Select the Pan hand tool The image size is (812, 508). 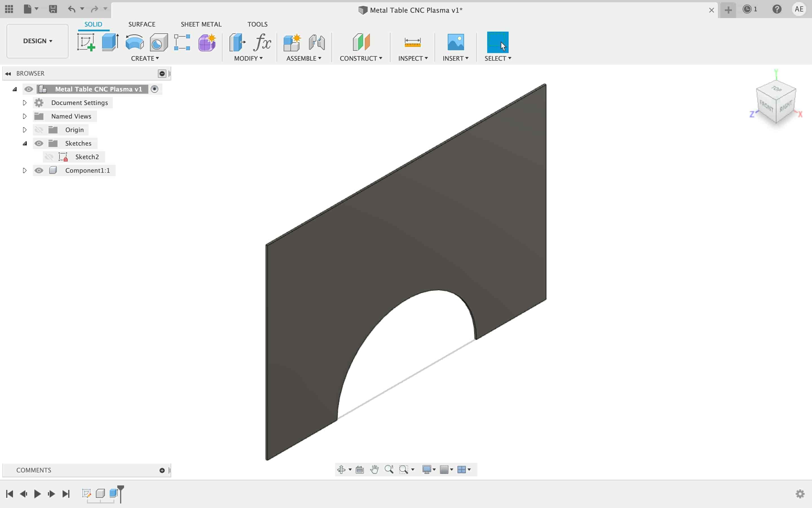pyautogui.click(x=374, y=469)
